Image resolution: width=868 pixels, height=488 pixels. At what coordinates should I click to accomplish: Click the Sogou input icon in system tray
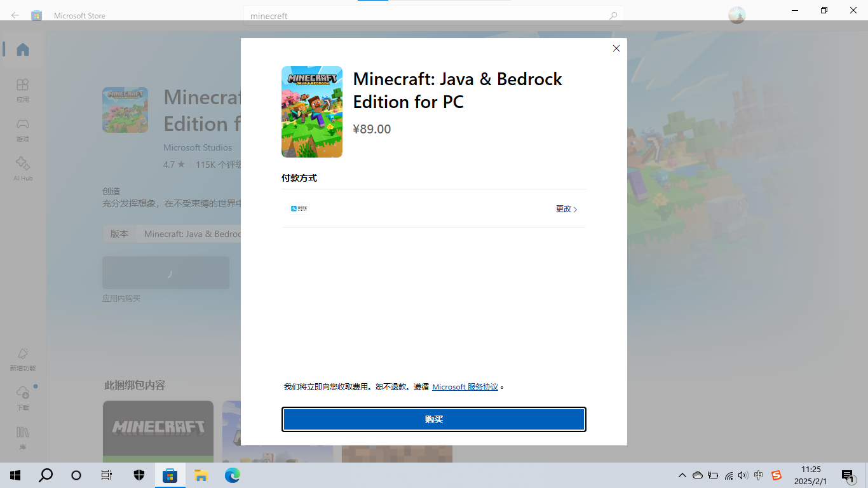pos(776,475)
